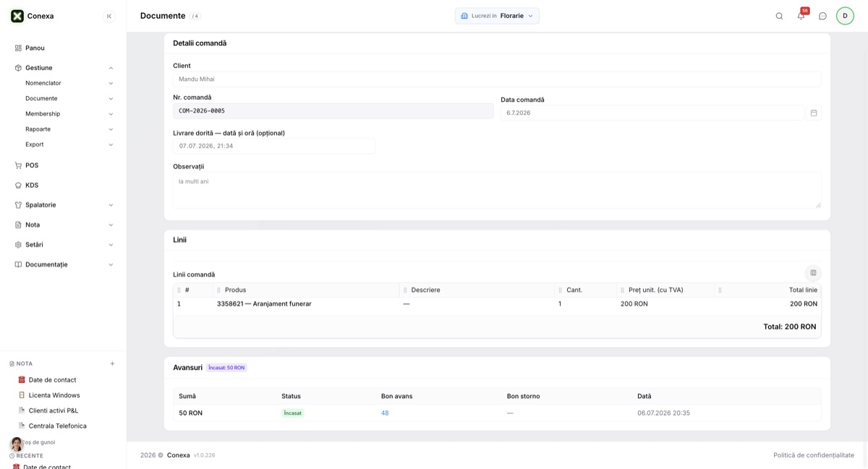The width and height of the screenshot is (868, 469).
Task: Click the drag handle of the Descriere column
Action: [405, 290]
